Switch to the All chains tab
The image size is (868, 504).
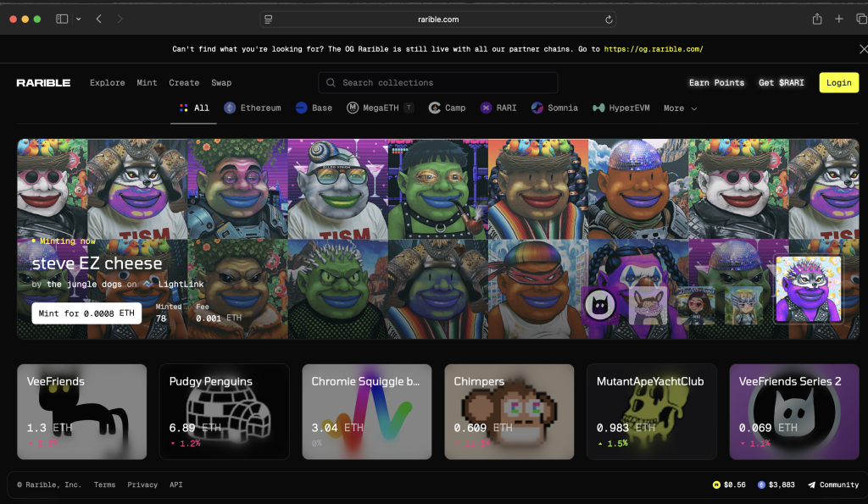[194, 108]
